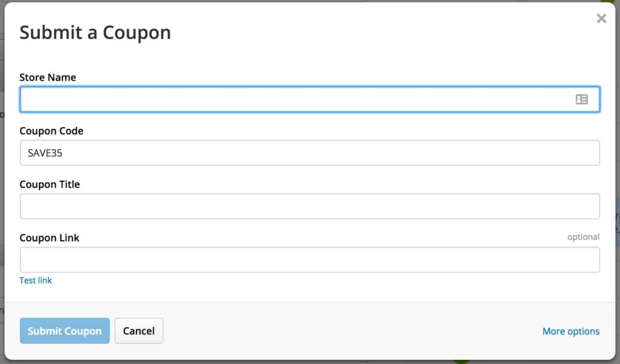This screenshot has height=364, width=620.
Task: Close the Submit a Coupon dialog
Action: (601, 19)
